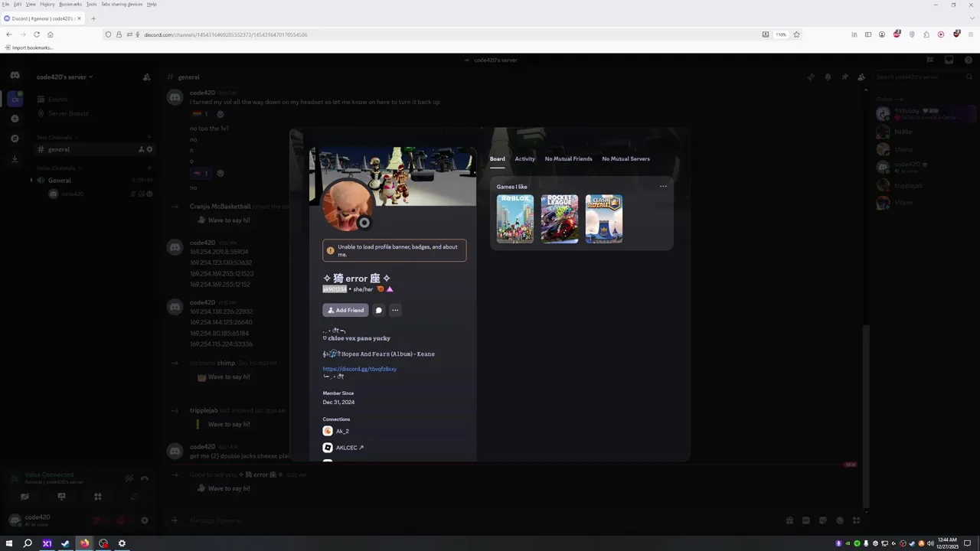
Task: Click the 110% zoom level indicator
Action: (780, 34)
